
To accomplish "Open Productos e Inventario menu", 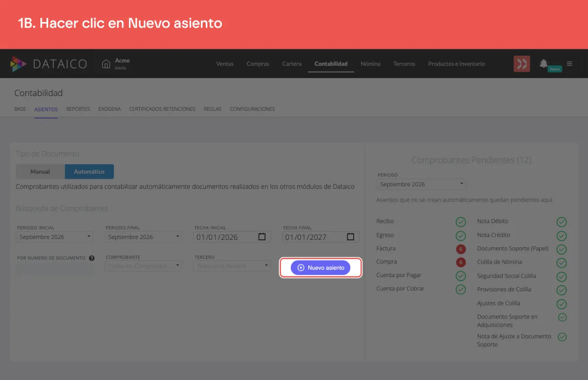I will point(457,64).
